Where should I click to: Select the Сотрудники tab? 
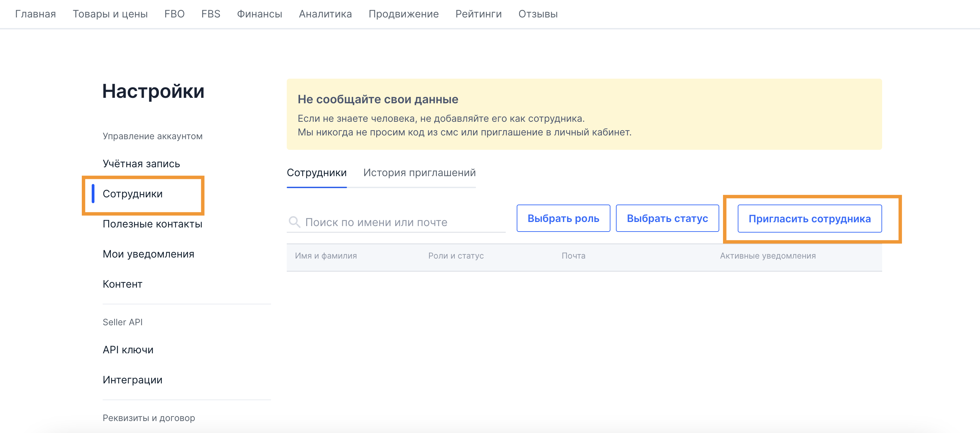(316, 173)
